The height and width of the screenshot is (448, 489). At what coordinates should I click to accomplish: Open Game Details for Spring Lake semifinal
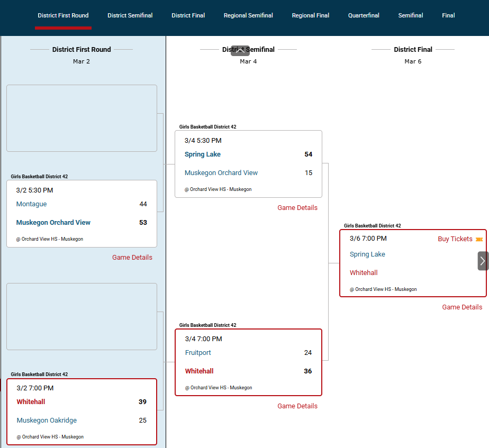coord(297,208)
